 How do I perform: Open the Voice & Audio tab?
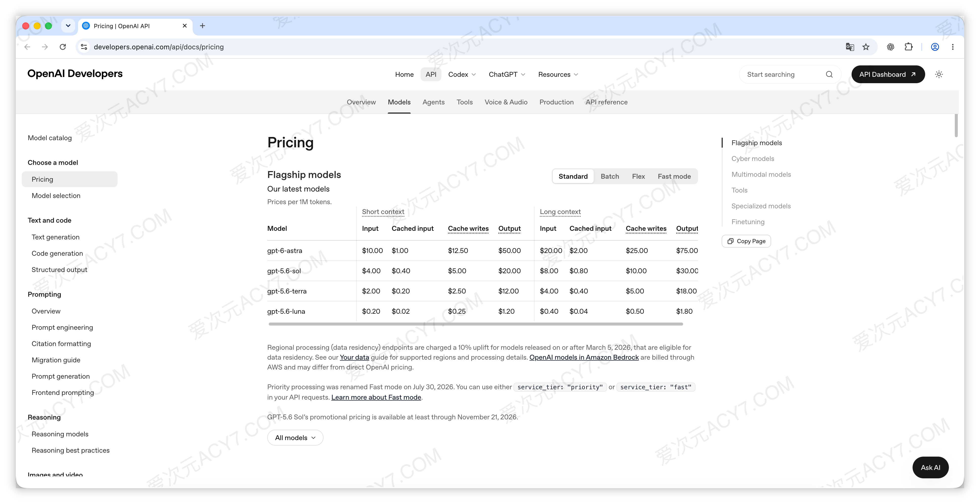[506, 102]
